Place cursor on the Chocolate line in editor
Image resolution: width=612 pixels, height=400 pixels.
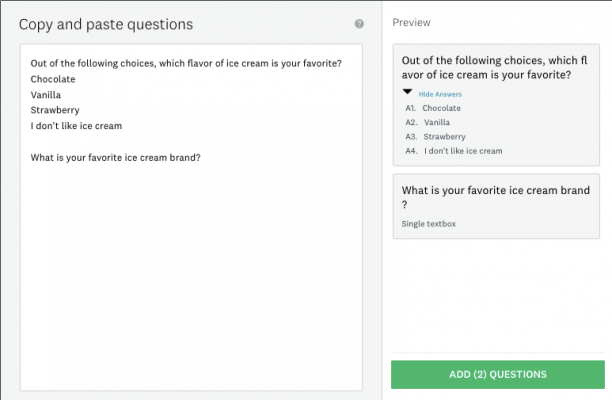[x=54, y=79]
